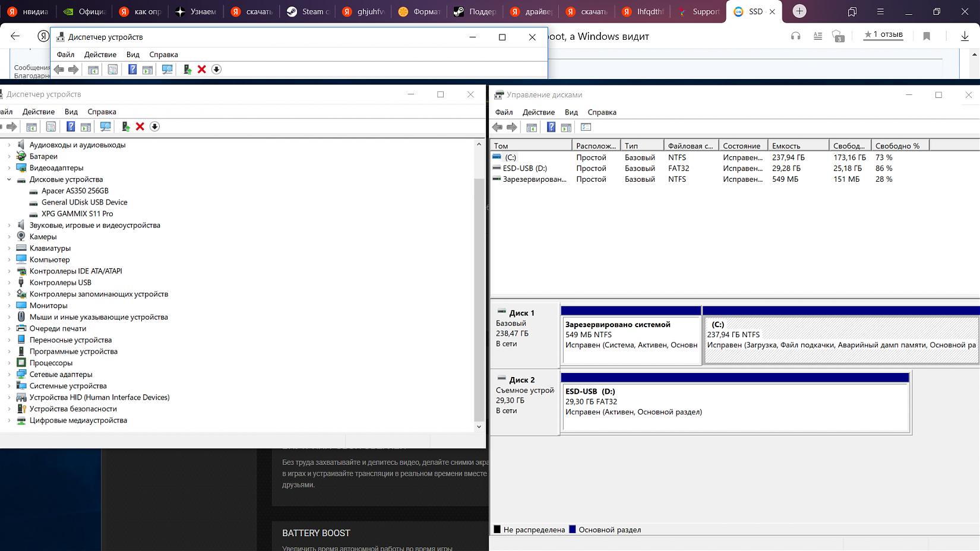Scan for hardware changes in lower Device Manager toolbar
Viewport: 980px width, 551px height.
[x=106, y=126]
